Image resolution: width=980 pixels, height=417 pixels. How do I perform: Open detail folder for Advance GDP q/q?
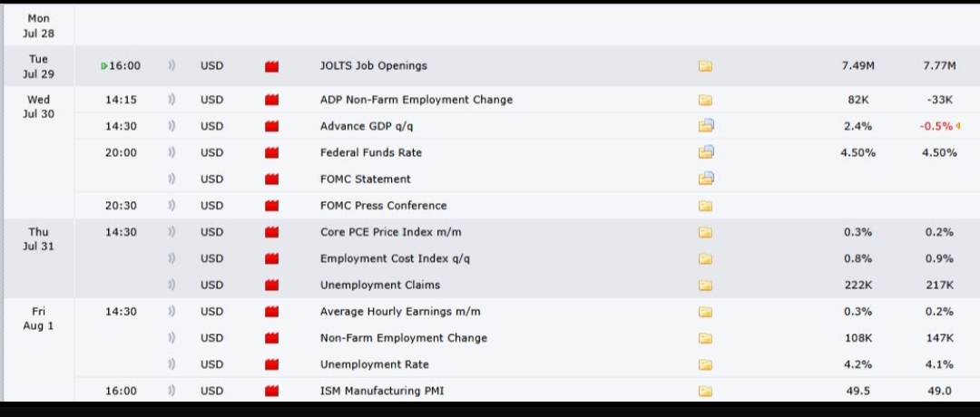click(705, 126)
